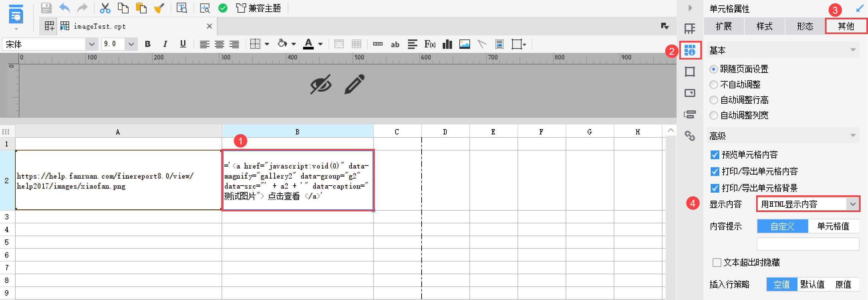Image resolution: width=868 pixels, height=300 pixels.
Task: Apply italic formatting
Action: click(165, 44)
